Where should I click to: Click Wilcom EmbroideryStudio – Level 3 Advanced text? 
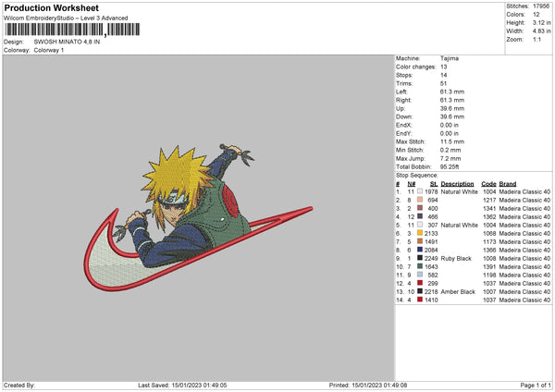pyautogui.click(x=66, y=18)
